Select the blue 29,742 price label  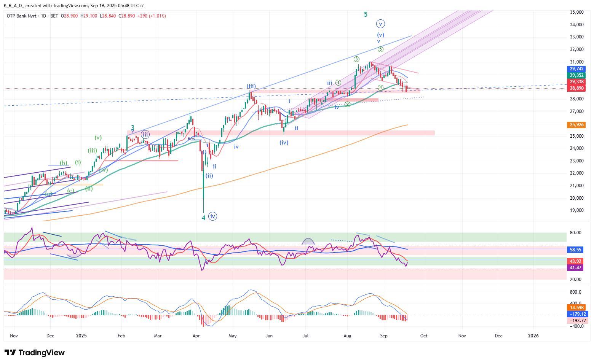coord(576,69)
